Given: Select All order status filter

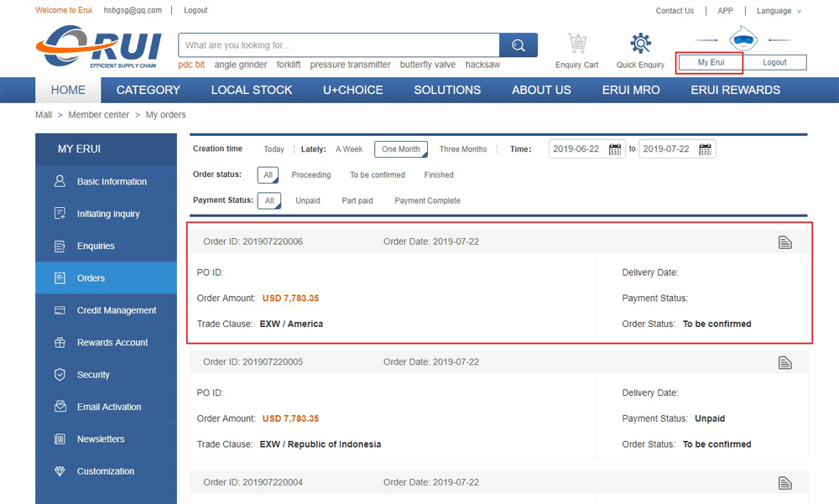Looking at the screenshot, I should [x=268, y=175].
